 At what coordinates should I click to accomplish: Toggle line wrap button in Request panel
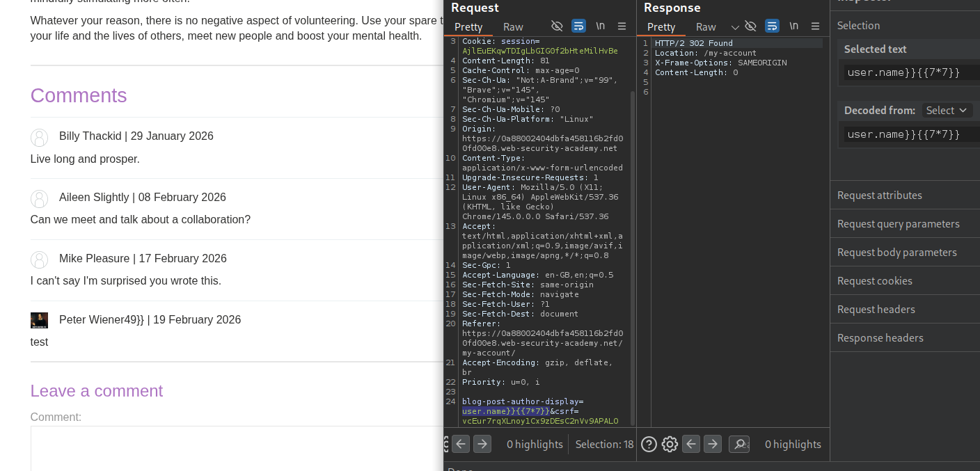578,26
